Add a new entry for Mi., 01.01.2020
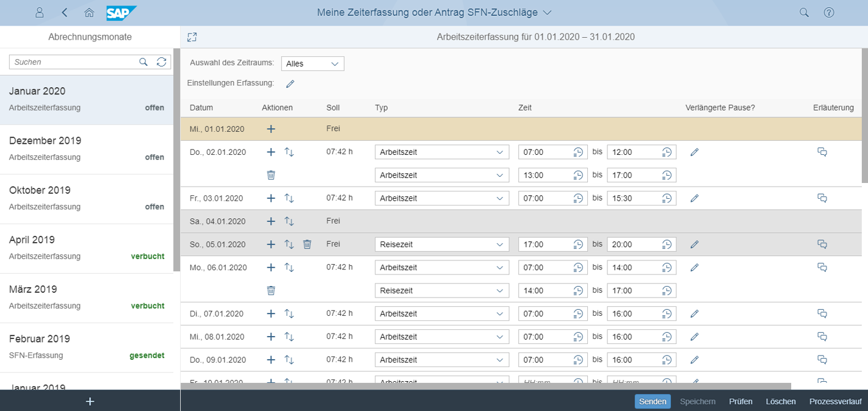 [x=270, y=129]
